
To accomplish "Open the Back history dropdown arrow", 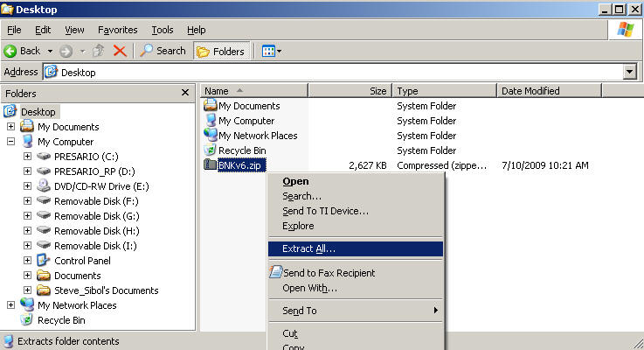I will pos(50,52).
